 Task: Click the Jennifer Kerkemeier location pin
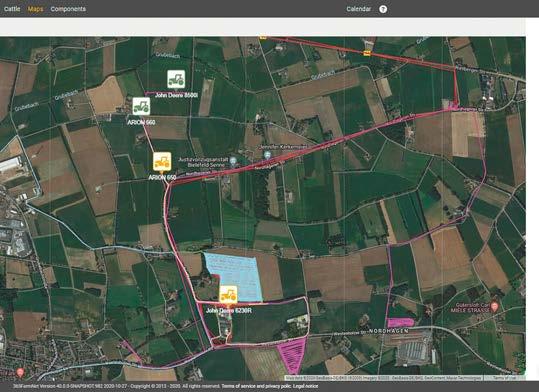coord(267,155)
